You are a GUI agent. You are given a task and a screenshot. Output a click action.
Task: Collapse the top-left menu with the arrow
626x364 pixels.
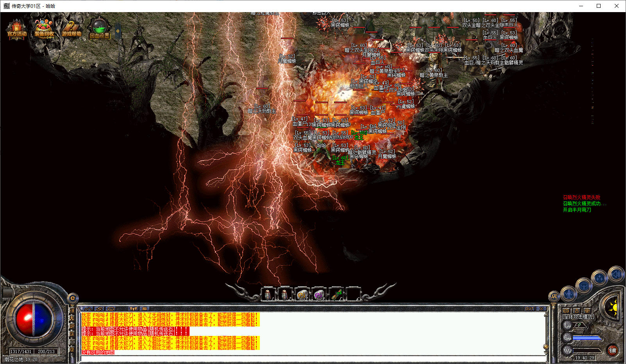point(118,30)
